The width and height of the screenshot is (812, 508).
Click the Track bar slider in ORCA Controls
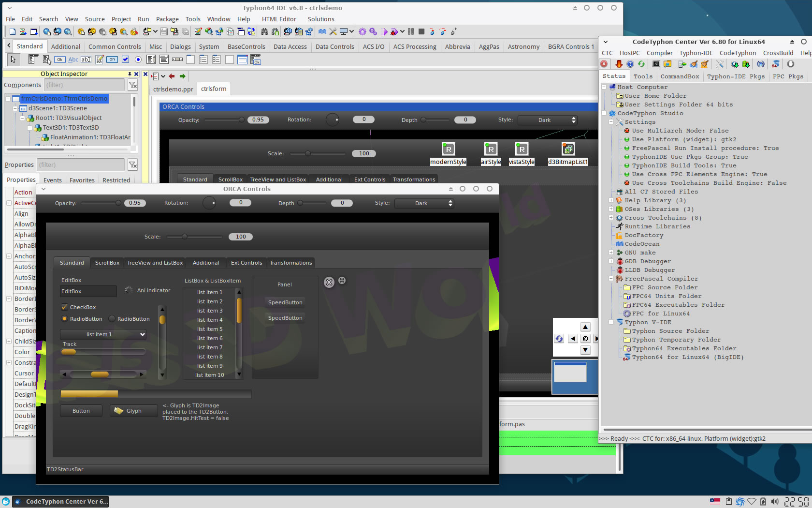tap(103, 352)
